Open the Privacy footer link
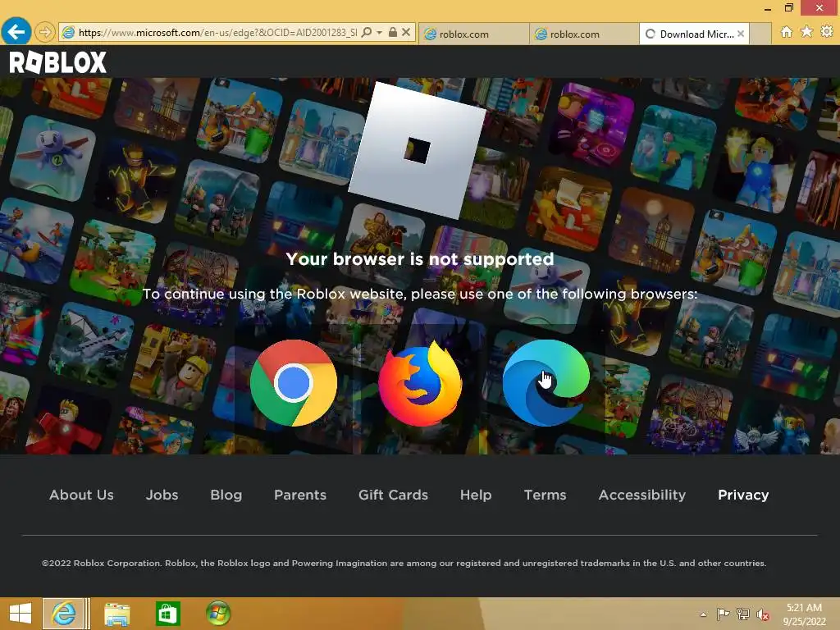 (x=743, y=495)
